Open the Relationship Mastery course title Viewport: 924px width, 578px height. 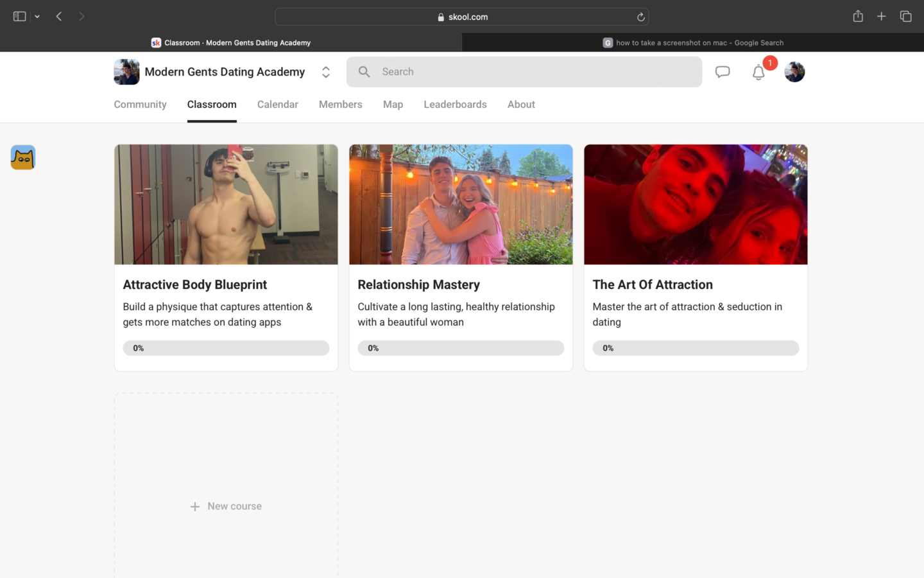(418, 285)
